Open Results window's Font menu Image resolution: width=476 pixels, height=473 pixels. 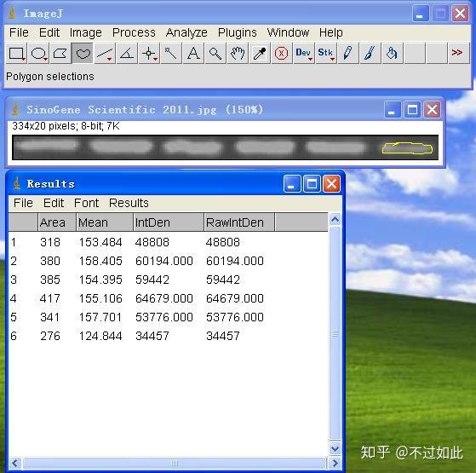pyautogui.click(x=86, y=203)
